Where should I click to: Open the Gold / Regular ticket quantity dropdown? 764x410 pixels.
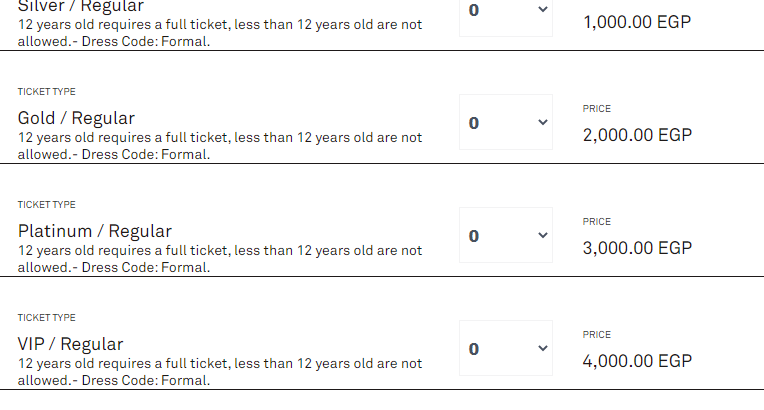point(506,122)
